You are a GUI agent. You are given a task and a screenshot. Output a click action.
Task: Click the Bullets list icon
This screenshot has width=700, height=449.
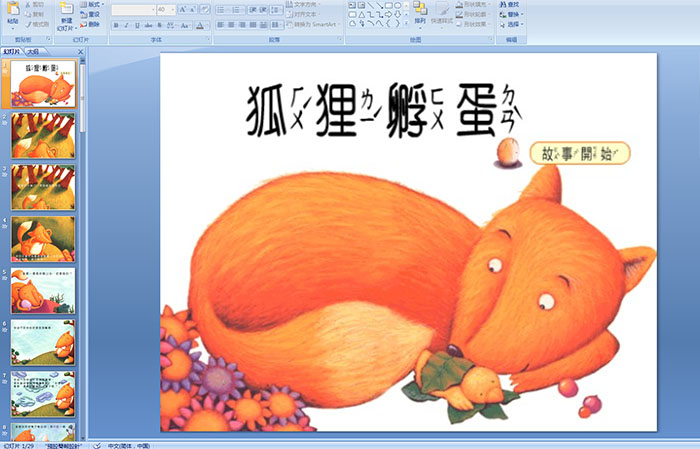click(222, 10)
